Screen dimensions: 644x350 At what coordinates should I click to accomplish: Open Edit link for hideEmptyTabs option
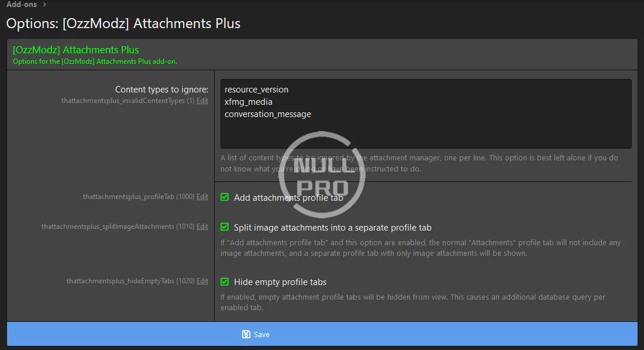(202, 281)
